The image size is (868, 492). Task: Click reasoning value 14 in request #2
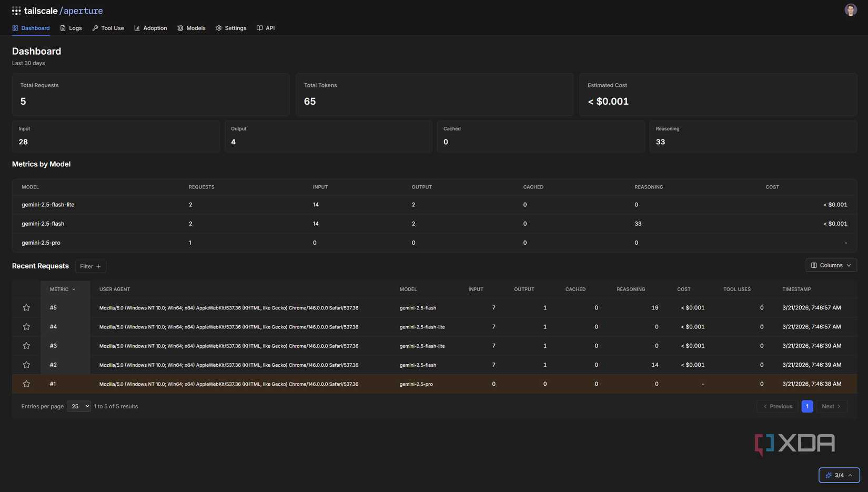655,365
